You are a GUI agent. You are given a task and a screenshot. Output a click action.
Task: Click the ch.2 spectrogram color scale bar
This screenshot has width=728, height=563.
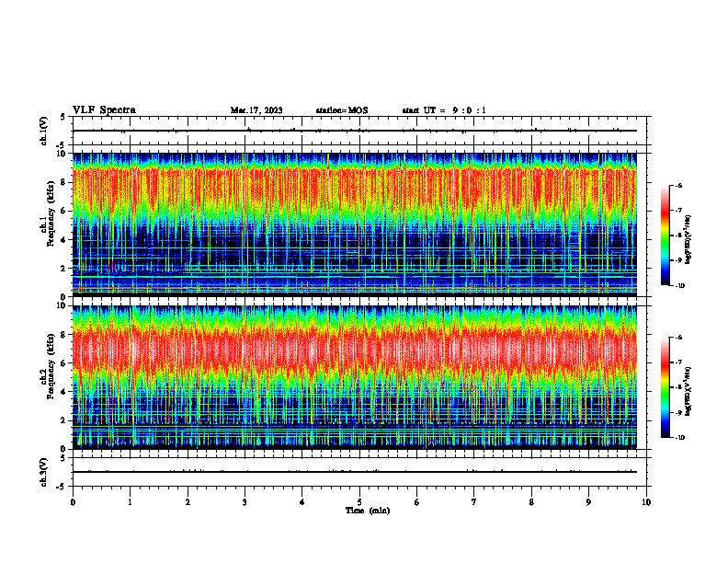tap(665, 387)
